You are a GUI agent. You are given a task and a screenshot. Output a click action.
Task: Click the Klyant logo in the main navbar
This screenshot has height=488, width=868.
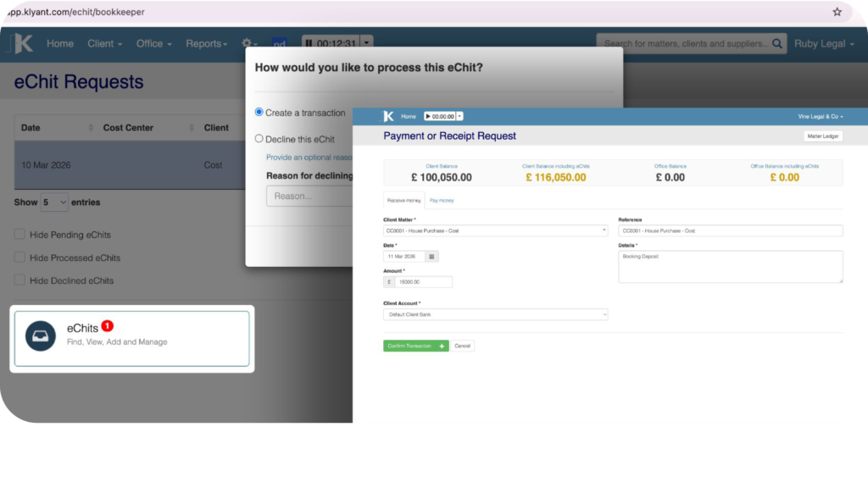coord(23,44)
